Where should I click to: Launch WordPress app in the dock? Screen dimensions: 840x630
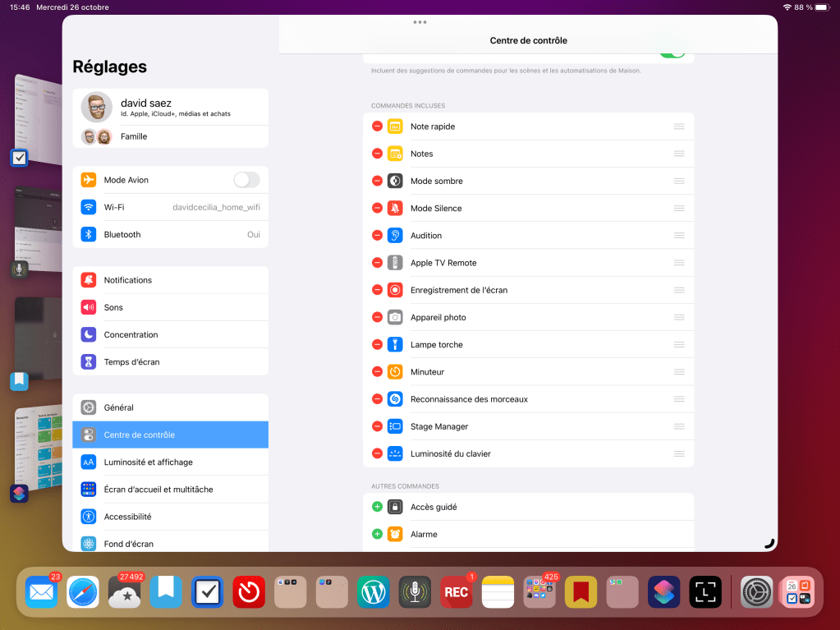pyautogui.click(x=374, y=591)
